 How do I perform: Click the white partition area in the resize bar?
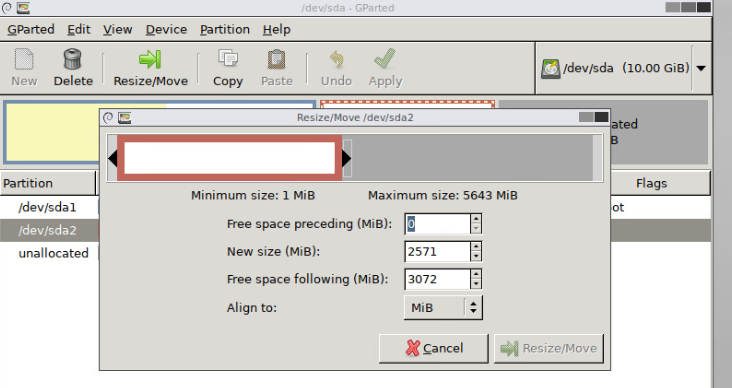pyautogui.click(x=230, y=158)
